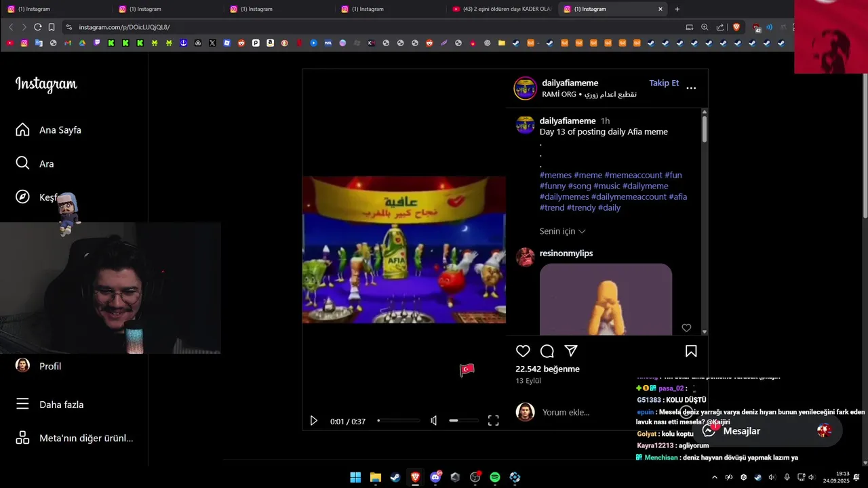This screenshot has height=488, width=868.
Task: Click the paper-plane share icon under the post
Action: (x=571, y=350)
